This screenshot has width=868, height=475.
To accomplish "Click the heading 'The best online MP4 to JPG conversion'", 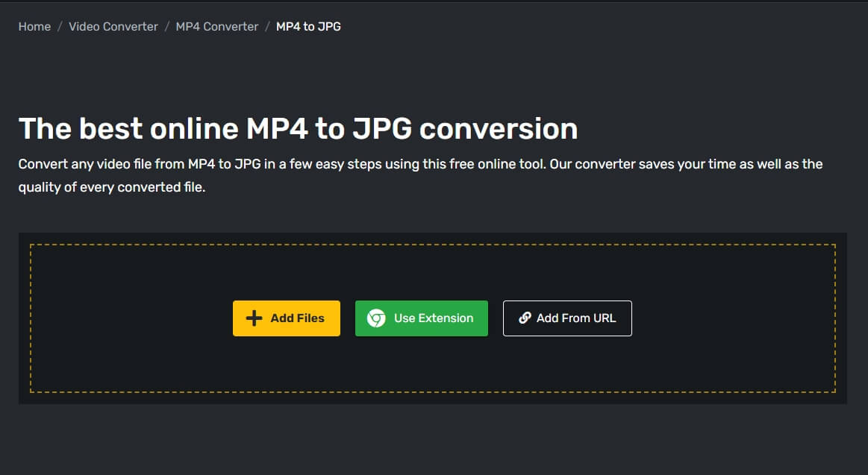I will [x=299, y=128].
